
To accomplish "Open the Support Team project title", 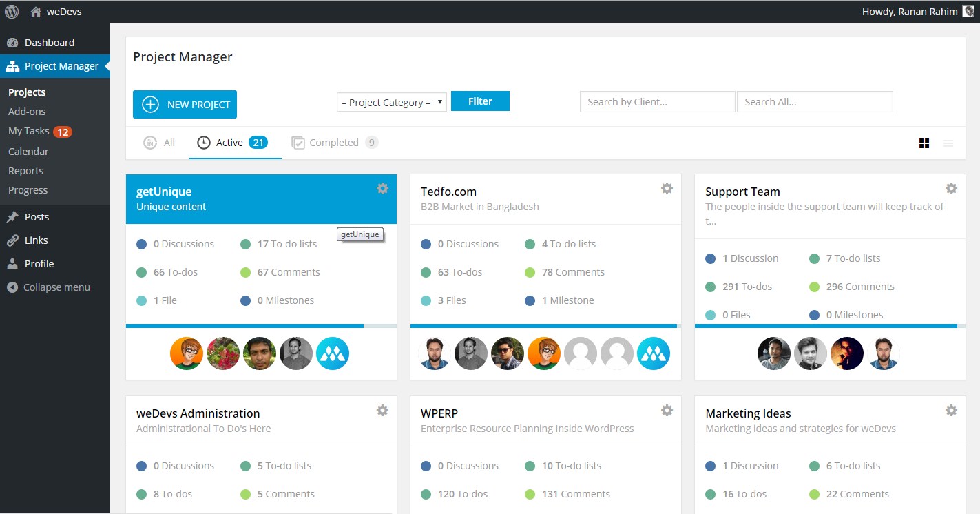I will [x=742, y=192].
